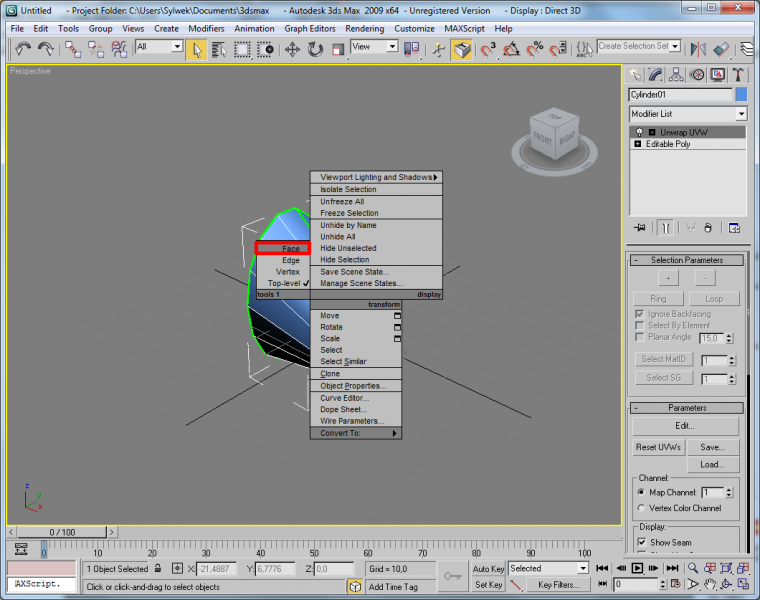Click the Cylinder01 object color swatch
760x600 pixels.
click(x=741, y=95)
